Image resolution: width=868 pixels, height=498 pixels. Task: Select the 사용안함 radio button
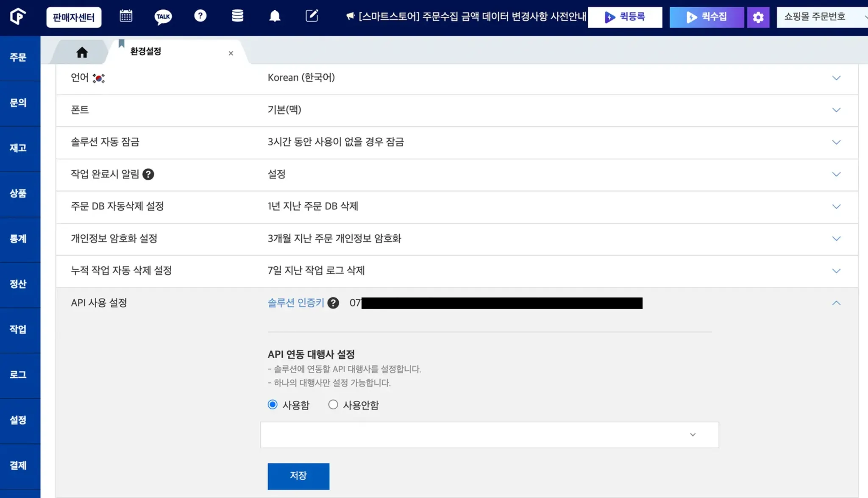click(333, 405)
